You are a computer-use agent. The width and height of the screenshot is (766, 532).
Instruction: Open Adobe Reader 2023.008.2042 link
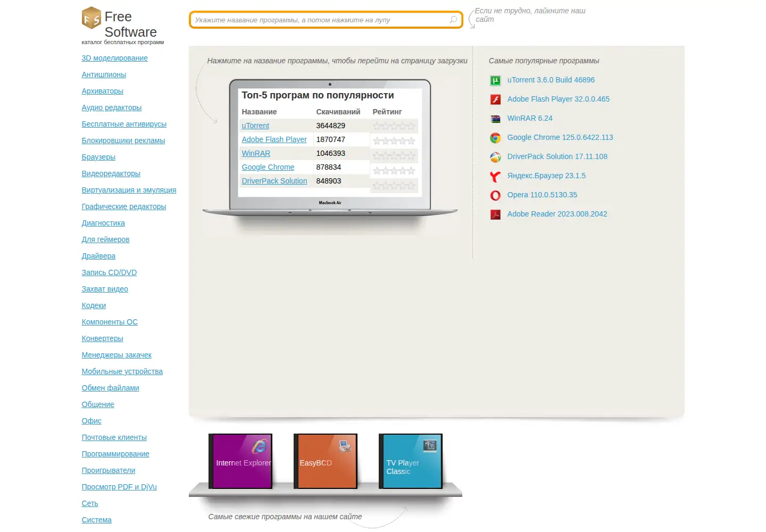[x=557, y=214]
